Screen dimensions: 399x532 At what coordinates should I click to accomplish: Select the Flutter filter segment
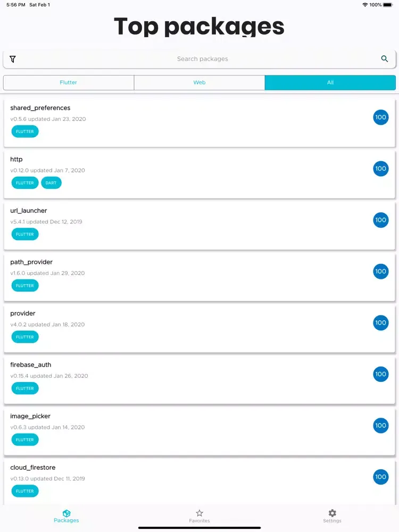click(x=69, y=82)
